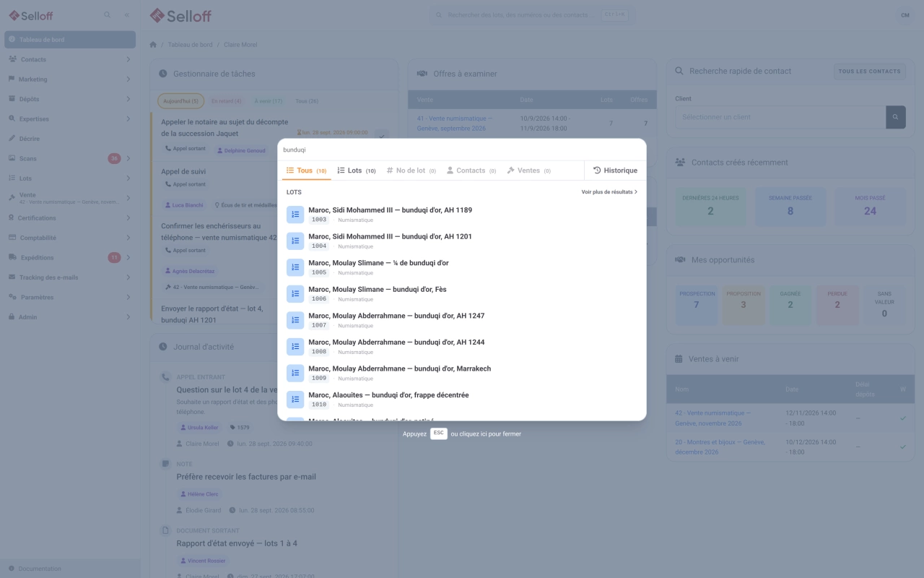The width and height of the screenshot is (924, 578).
Task: Click the lot icon beside lot 1008
Action: tap(295, 347)
